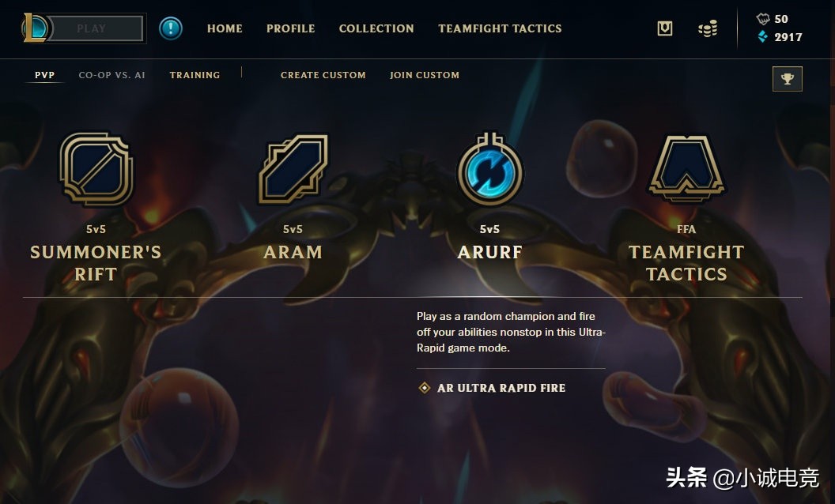Switch to the PVP tab
The image size is (835, 504).
pos(45,75)
